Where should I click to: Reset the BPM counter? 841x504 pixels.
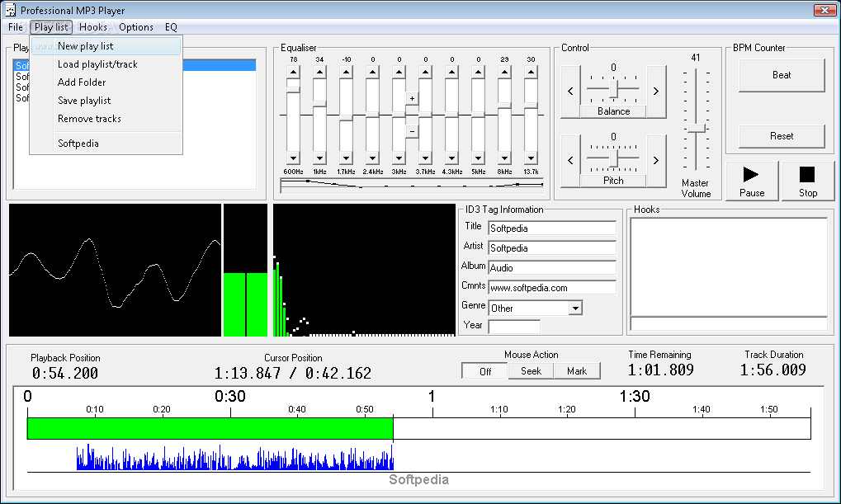(x=782, y=136)
